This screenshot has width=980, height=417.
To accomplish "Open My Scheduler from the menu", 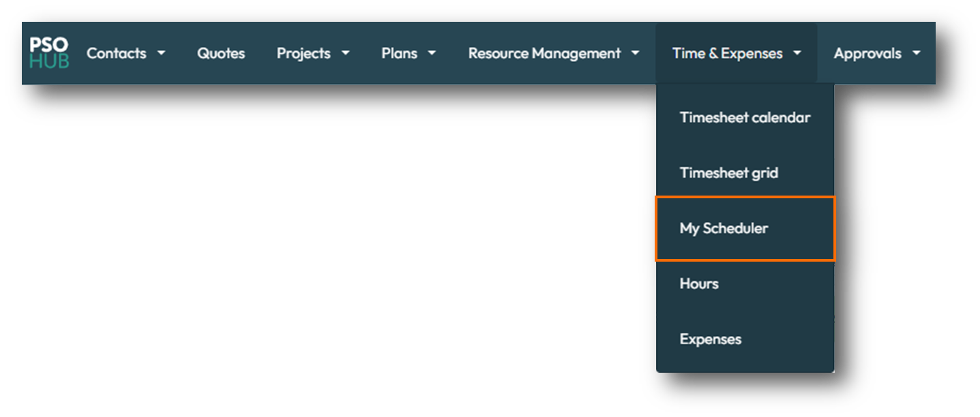I will [724, 228].
